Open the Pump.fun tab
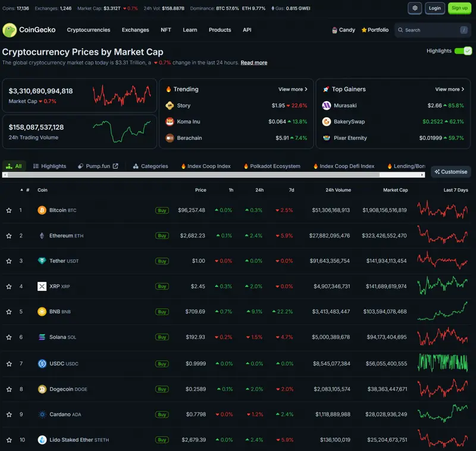The height and width of the screenshot is (451, 476). 98,166
